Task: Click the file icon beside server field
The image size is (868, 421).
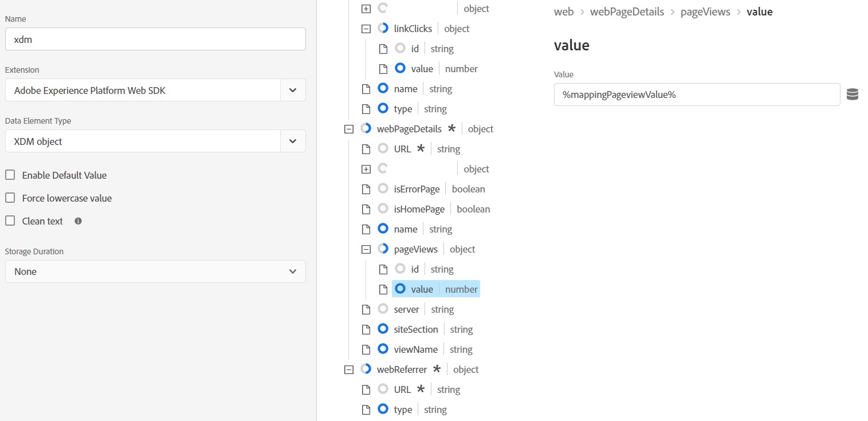Action: pyautogui.click(x=367, y=309)
